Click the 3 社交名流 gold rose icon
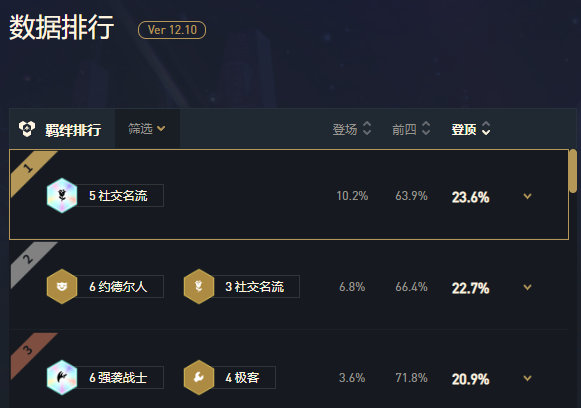Image resolution: width=581 pixels, height=408 pixels. [x=199, y=286]
